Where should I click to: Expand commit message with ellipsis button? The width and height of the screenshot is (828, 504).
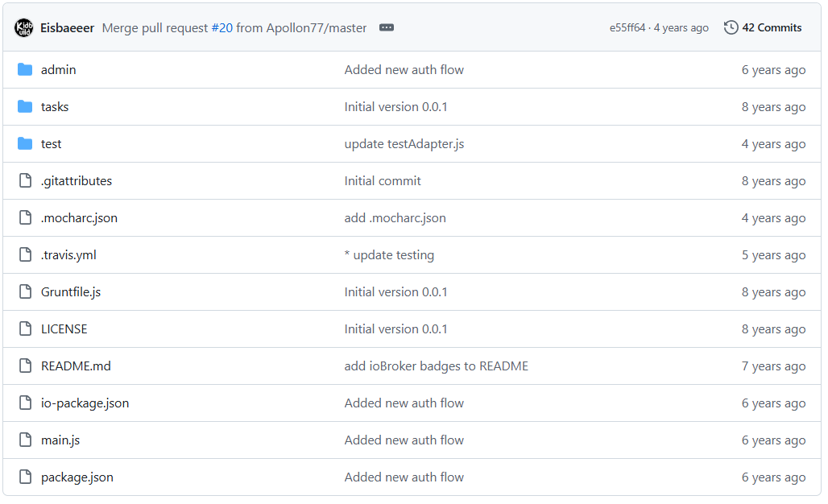point(387,28)
